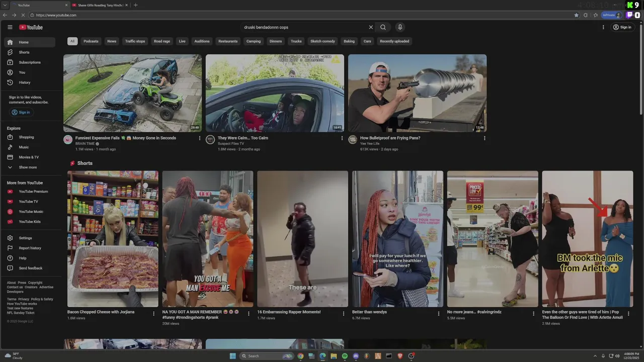Open options for NA YOU GOT A MAN short
Image resolution: width=644 pixels, height=362 pixels.
click(249, 313)
